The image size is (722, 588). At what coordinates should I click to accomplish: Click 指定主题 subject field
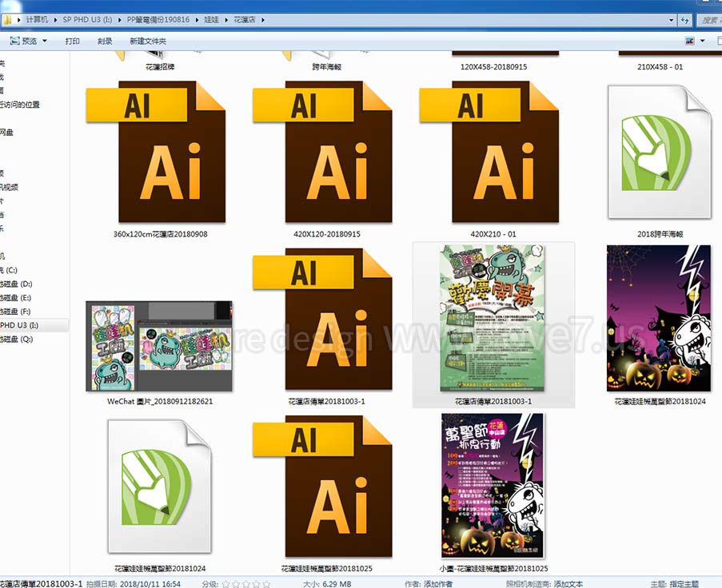tap(684, 584)
